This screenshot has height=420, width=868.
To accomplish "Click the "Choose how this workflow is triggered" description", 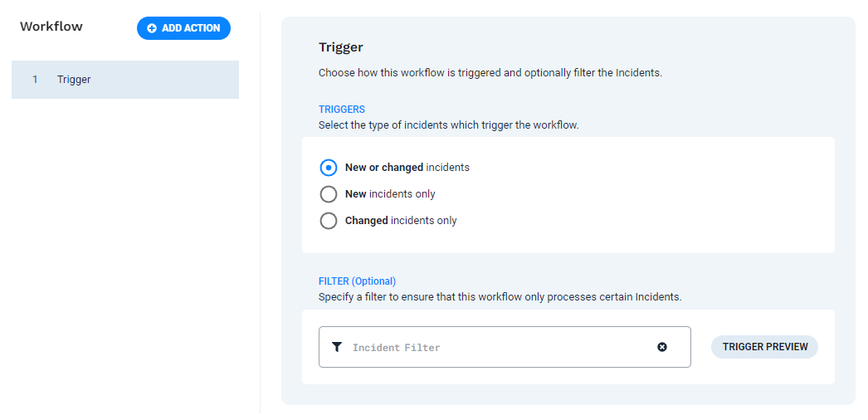I will tap(490, 73).
